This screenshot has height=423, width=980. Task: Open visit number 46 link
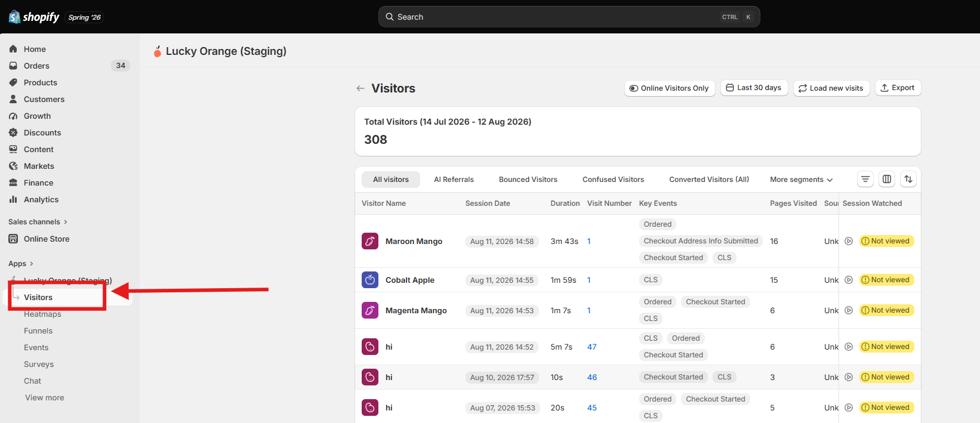coord(592,377)
